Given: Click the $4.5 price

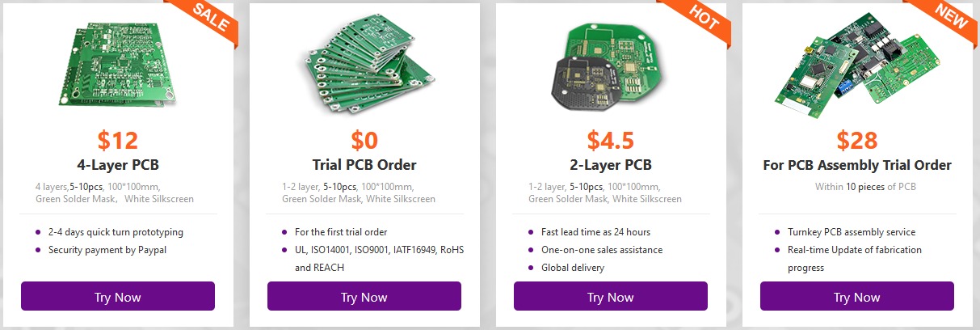Looking at the screenshot, I should [x=611, y=140].
